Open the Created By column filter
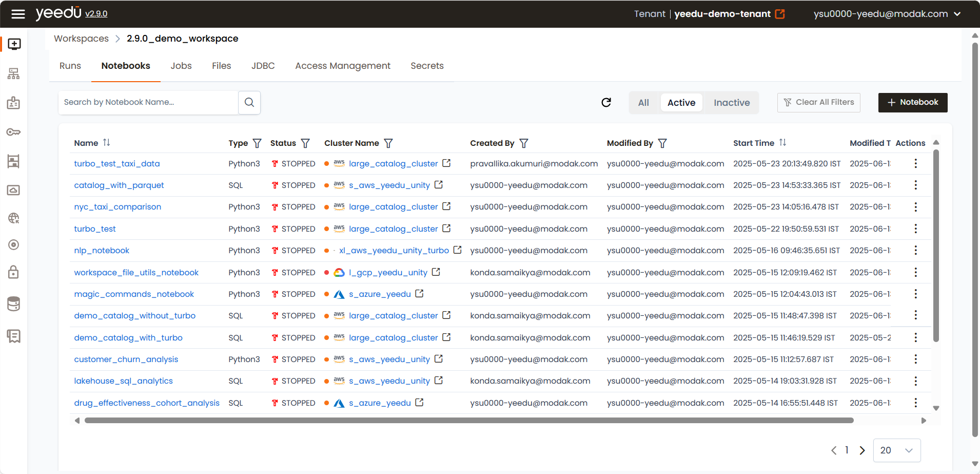Image resolution: width=980 pixels, height=474 pixels. (x=524, y=143)
